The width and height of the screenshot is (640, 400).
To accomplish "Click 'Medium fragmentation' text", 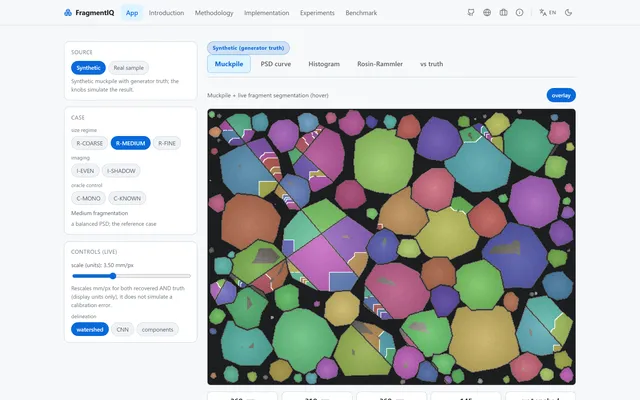I will point(100,213).
